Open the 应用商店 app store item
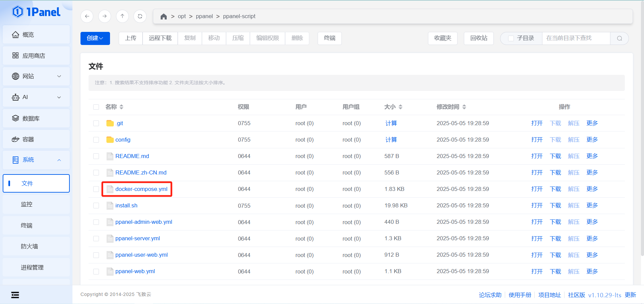The width and height of the screenshot is (644, 304). [x=36, y=55]
